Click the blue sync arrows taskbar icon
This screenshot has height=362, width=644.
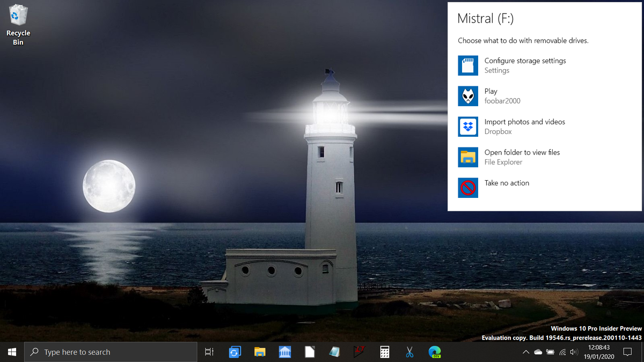point(235,352)
